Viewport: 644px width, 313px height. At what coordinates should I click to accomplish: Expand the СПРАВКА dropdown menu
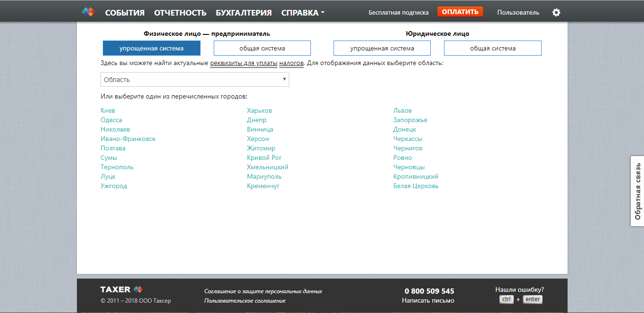point(303,13)
